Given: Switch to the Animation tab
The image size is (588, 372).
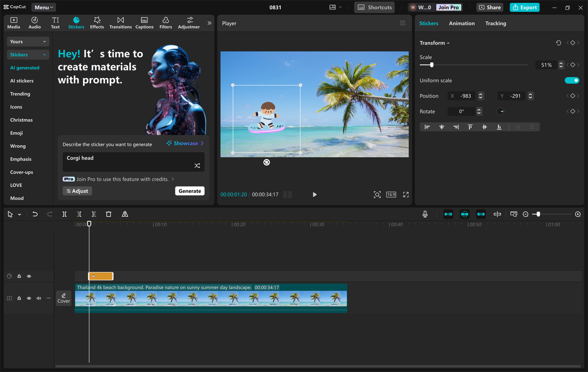Looking at the screenshot, I should (462, 23).
